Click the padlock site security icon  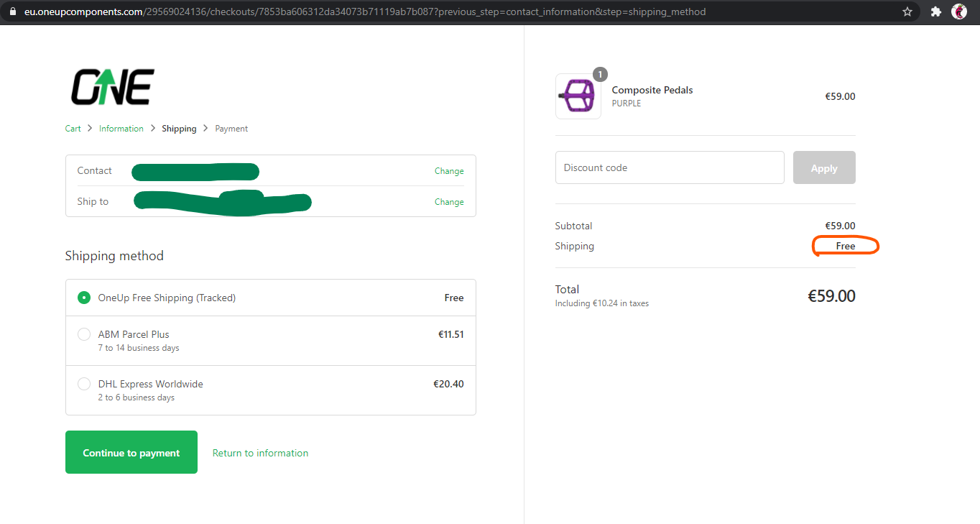(x=12, y=12)
